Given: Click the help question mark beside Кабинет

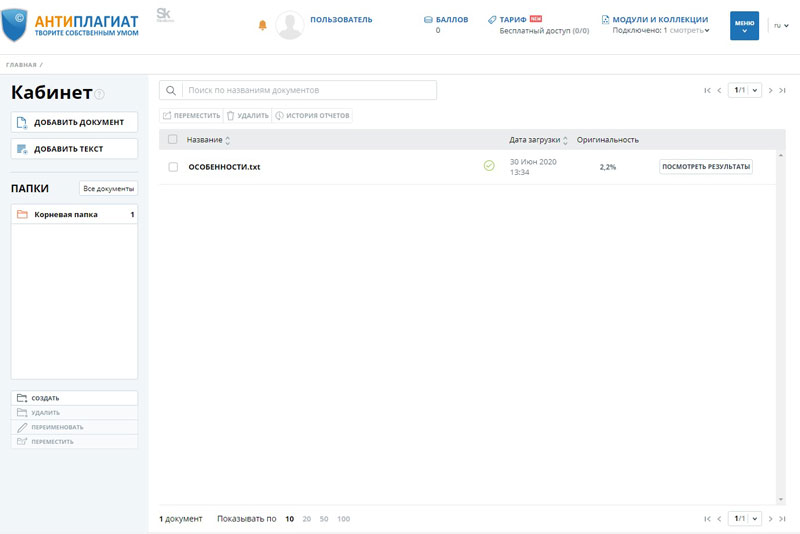Looking at the screenshot, I should coord(100,94).
